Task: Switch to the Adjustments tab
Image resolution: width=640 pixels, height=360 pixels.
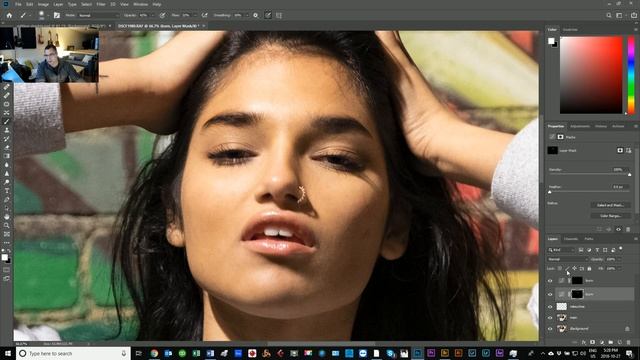Action: tap(580, 127)
